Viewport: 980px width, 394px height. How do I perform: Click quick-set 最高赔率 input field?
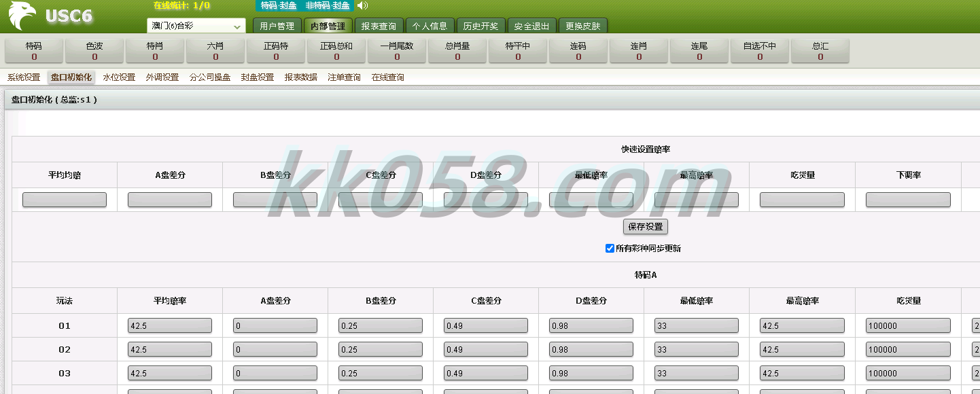(x=697, y=200)
